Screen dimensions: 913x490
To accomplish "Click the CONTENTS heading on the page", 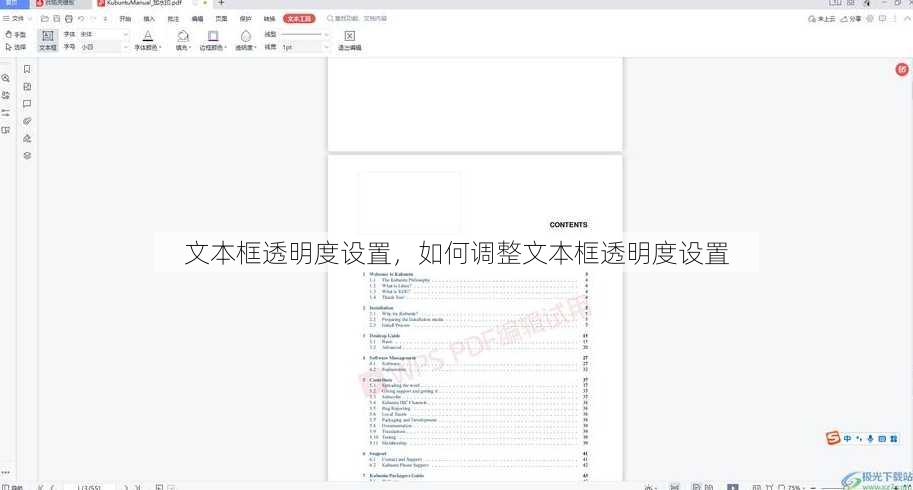I will point(568,225).
